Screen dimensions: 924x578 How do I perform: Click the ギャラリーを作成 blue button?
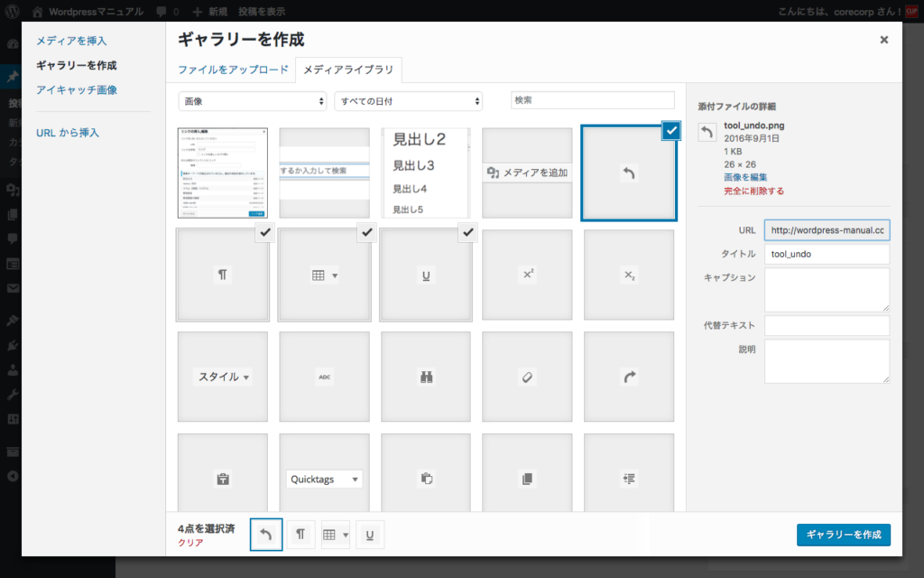coord(843,535)
